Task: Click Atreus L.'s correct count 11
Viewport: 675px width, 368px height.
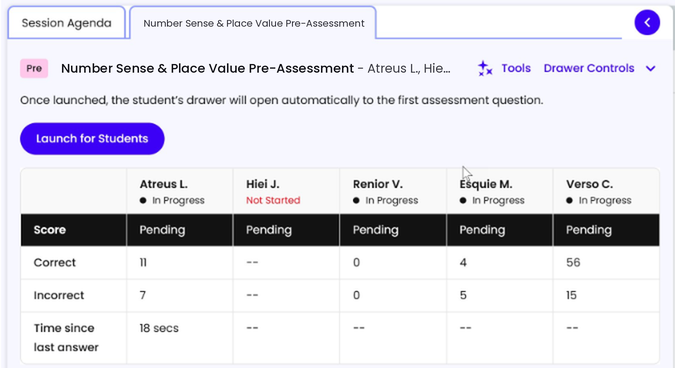Action: coord(143,263)
